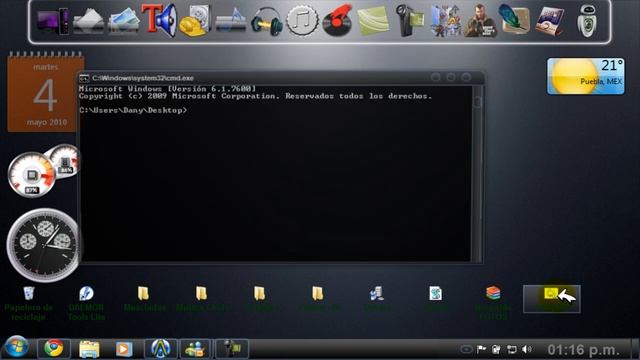Open the documents stack dock icon
Viewport: 640px width, 360px height.
pyautogui.click(x=88, y=21)
